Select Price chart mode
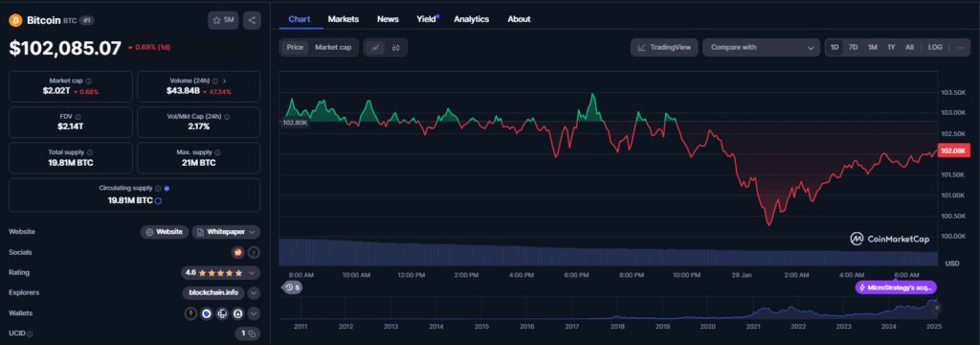The image size is (980, 345). (x=295, y=47)
